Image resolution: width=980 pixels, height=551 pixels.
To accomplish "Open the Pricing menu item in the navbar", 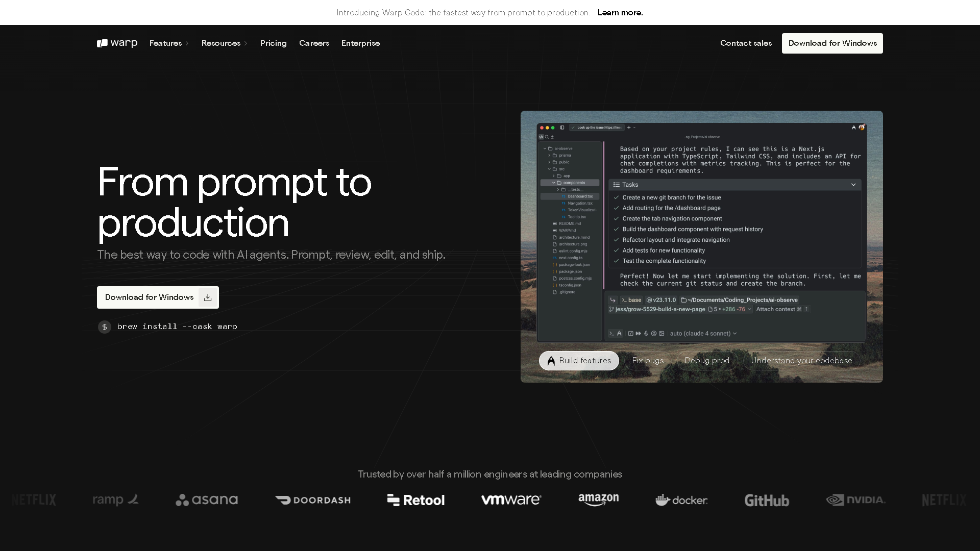I will [274, 43].
